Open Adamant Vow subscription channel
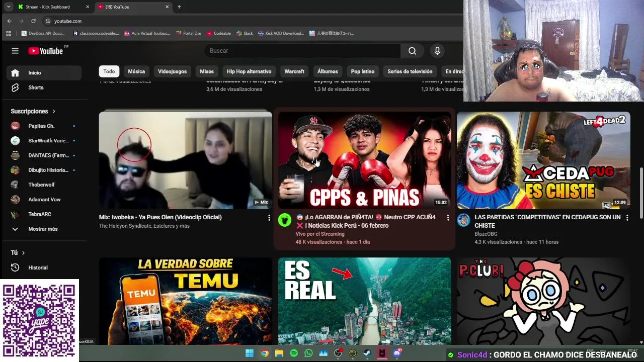 44,200
